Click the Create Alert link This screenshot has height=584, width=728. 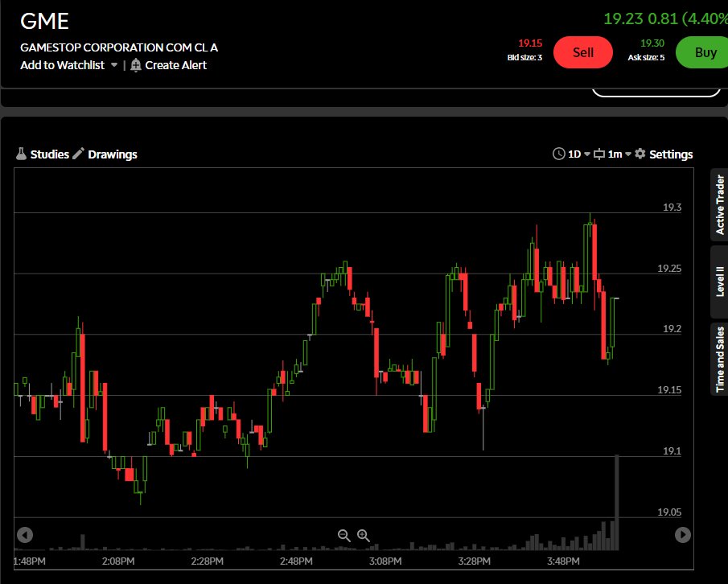tap(176, 65)
